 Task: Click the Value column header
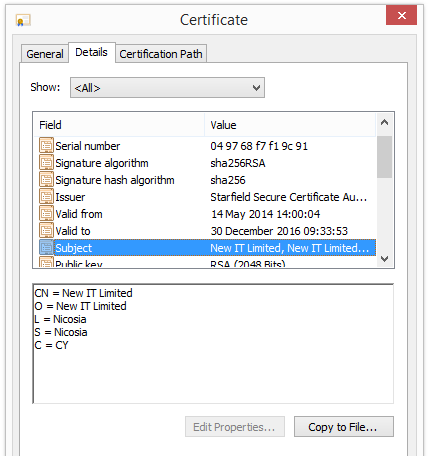(x=290, y=125)
